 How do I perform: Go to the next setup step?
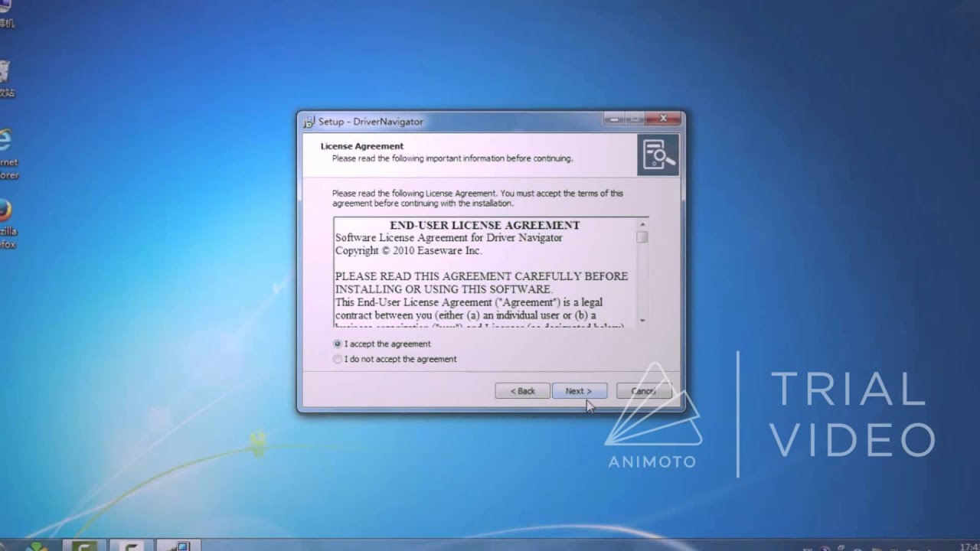click(x=580, y=391)
